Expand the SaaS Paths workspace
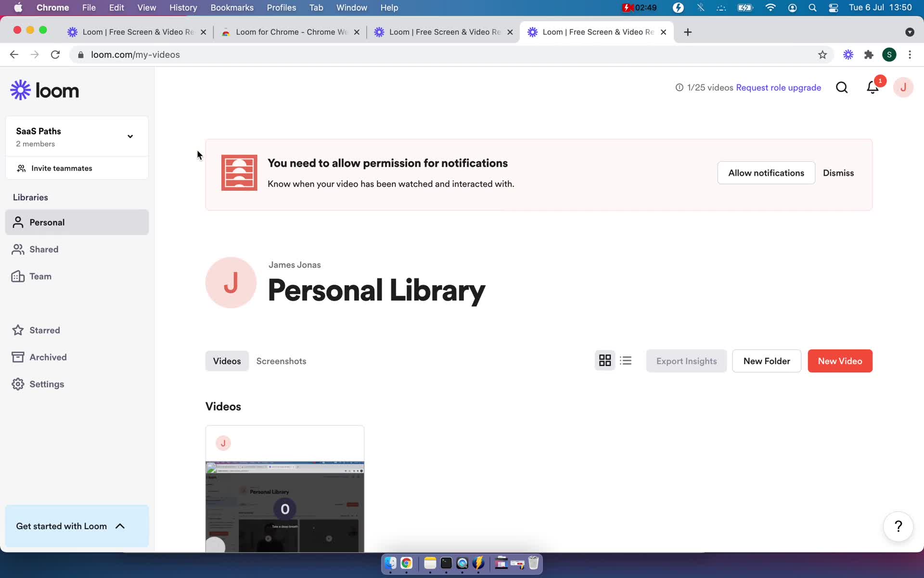This screenshot has height=578, width=924. [130, 136]
